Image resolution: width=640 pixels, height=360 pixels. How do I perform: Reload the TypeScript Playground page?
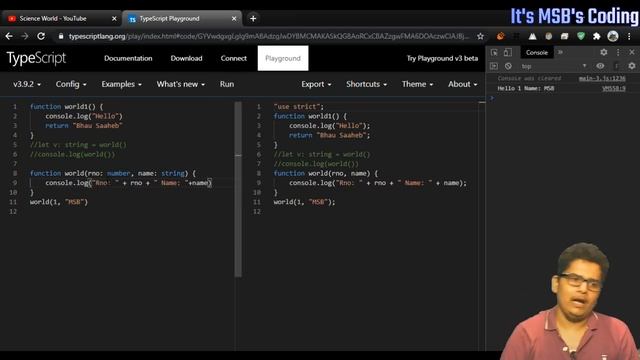pyautogui.click(x=41, y=36)
